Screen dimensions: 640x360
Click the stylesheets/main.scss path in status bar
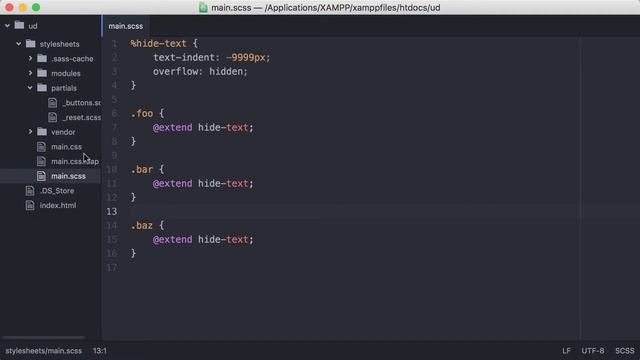(44, 351)
